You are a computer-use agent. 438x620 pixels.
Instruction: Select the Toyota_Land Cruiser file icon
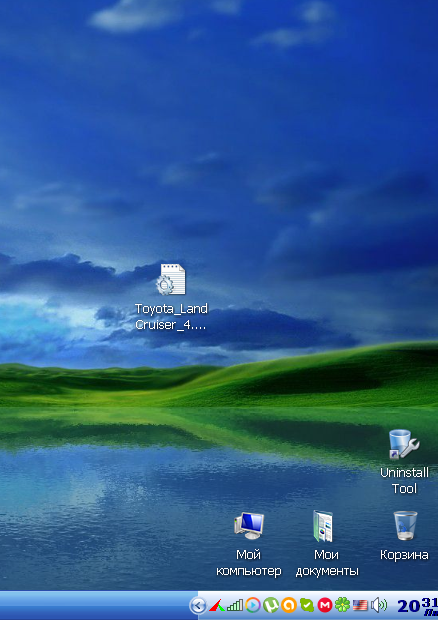(171, 280)
